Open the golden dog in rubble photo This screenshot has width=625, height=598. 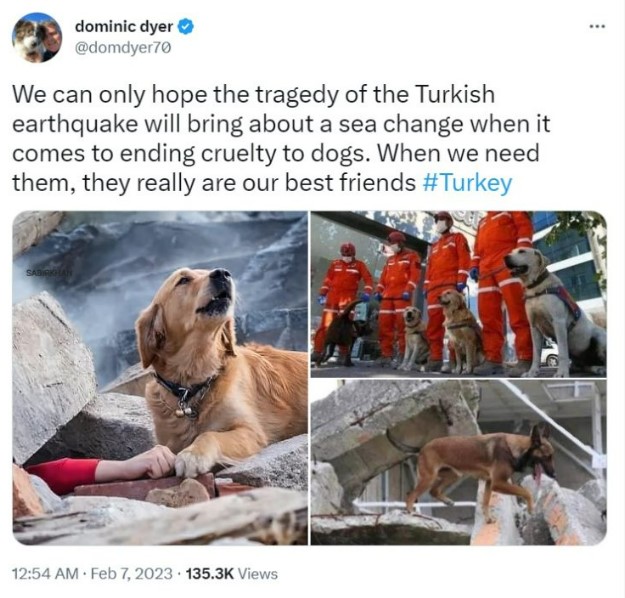(160, 378)
